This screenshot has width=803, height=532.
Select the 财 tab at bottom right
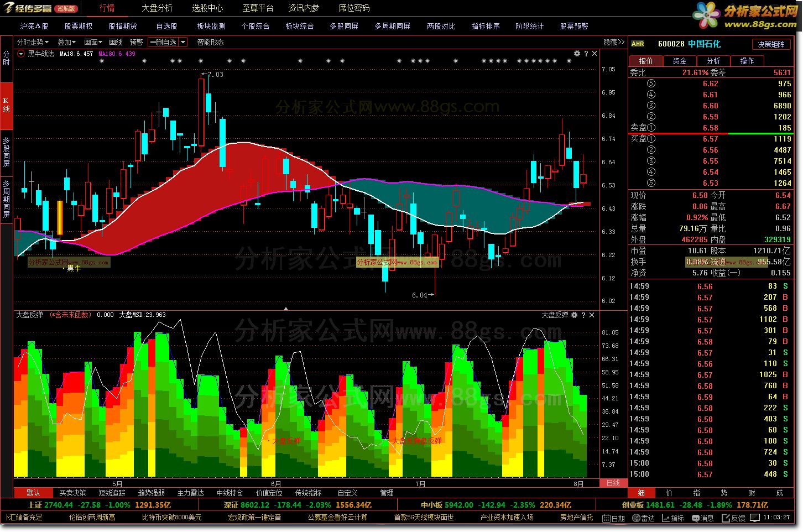752,493
